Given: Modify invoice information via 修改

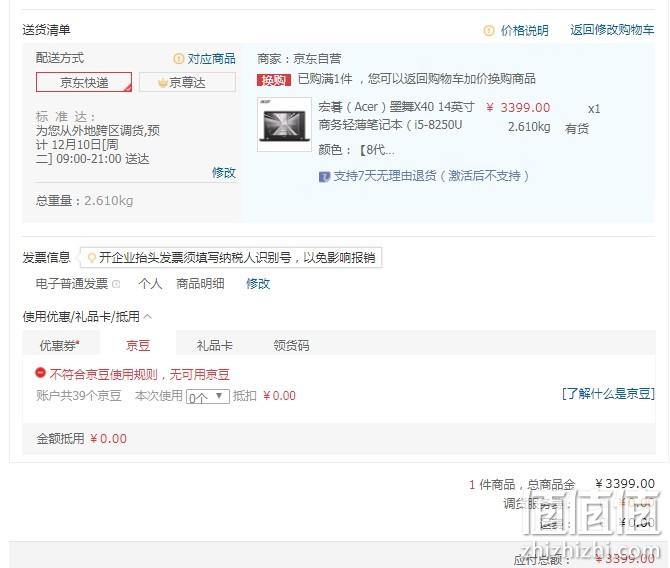Looking at the screenshot, I should 258,284.
